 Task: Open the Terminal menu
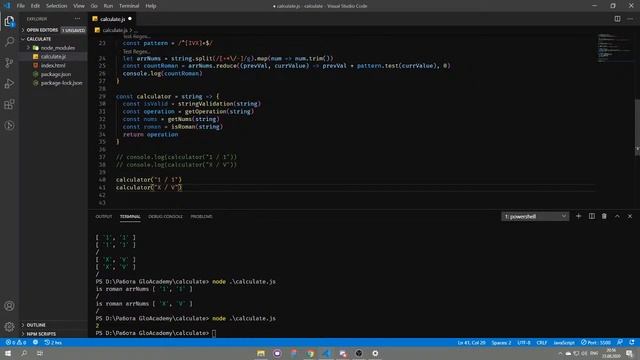pos(129,6)
